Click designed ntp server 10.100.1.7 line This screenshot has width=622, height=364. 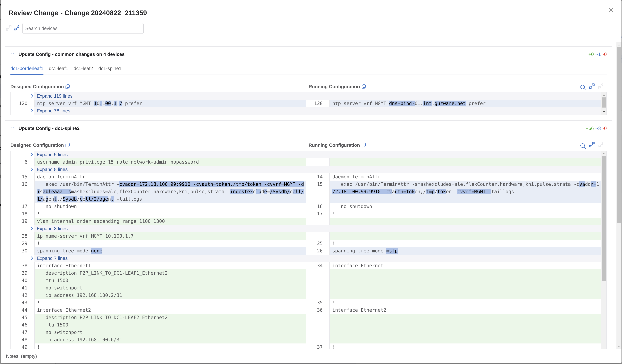tap(170, 103)
